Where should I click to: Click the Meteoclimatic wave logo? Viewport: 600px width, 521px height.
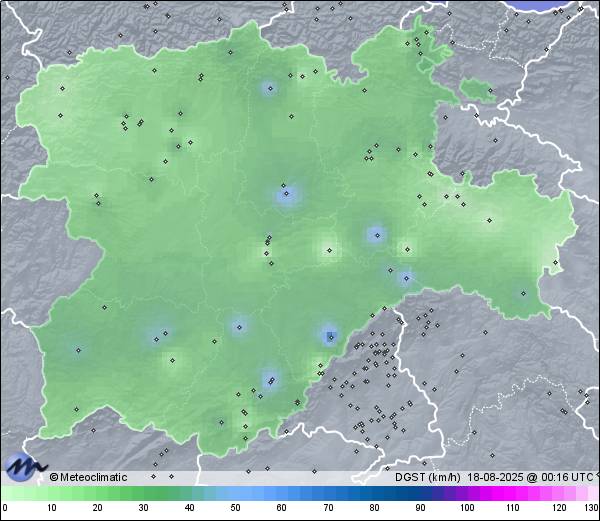(x=26, y=467)
